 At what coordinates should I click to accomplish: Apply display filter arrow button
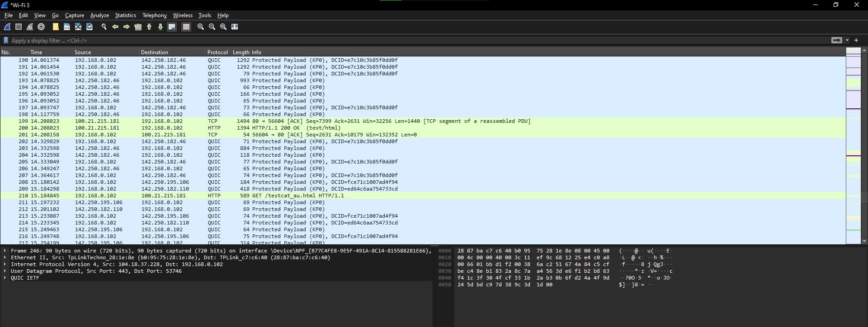[837, 40]
